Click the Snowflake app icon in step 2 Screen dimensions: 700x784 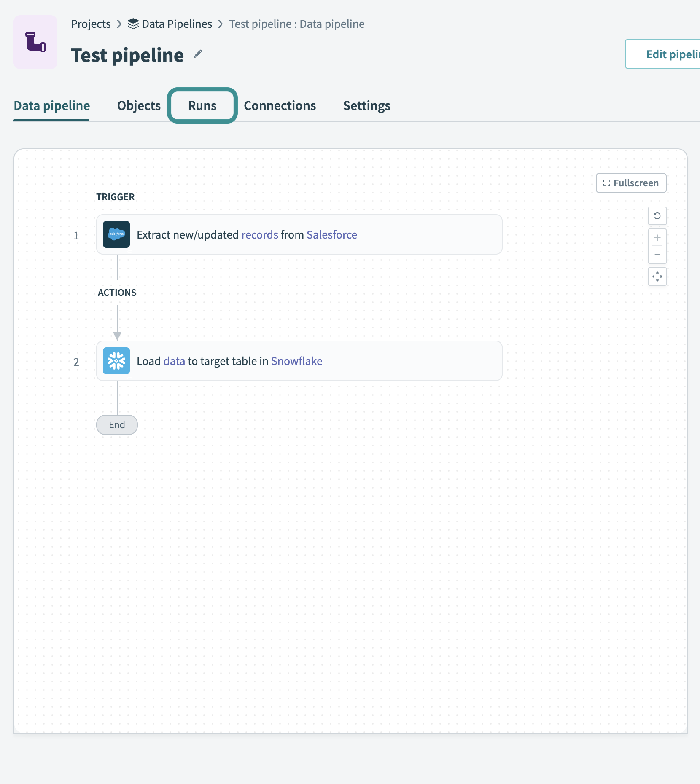coord(116,361)
